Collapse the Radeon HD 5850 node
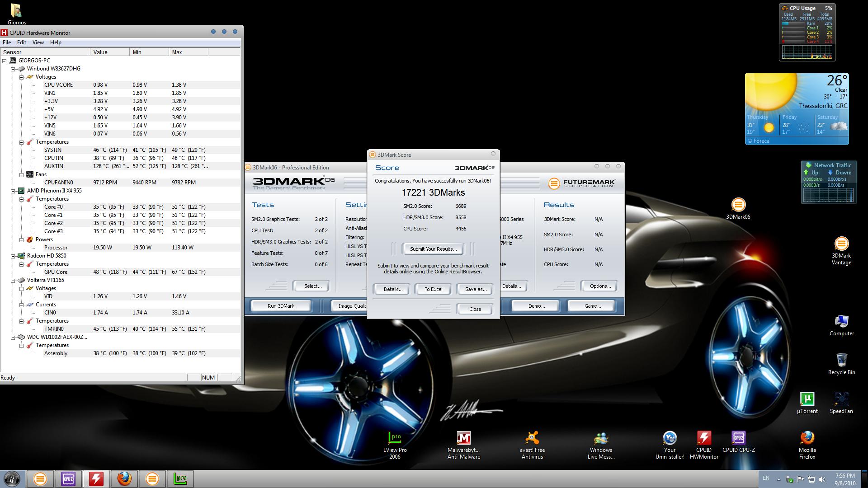Screen dimensions: 868x488 [x=13, y=256]
